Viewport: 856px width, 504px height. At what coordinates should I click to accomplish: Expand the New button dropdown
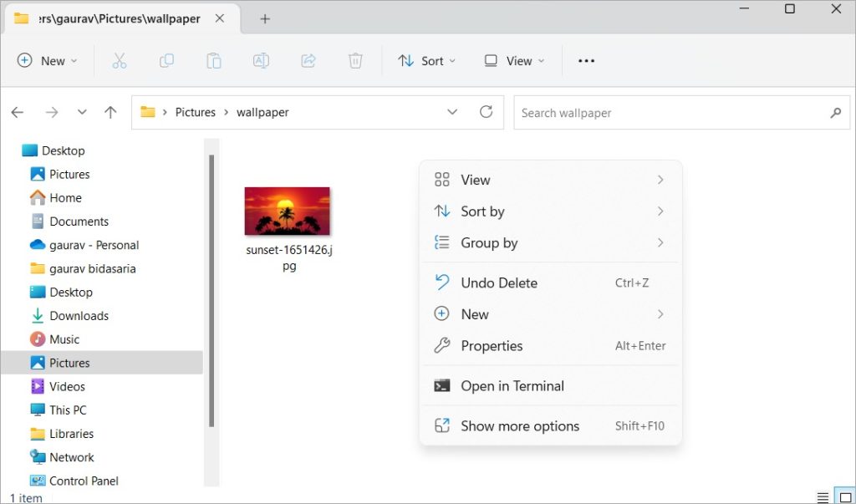(x=48, y=60)
